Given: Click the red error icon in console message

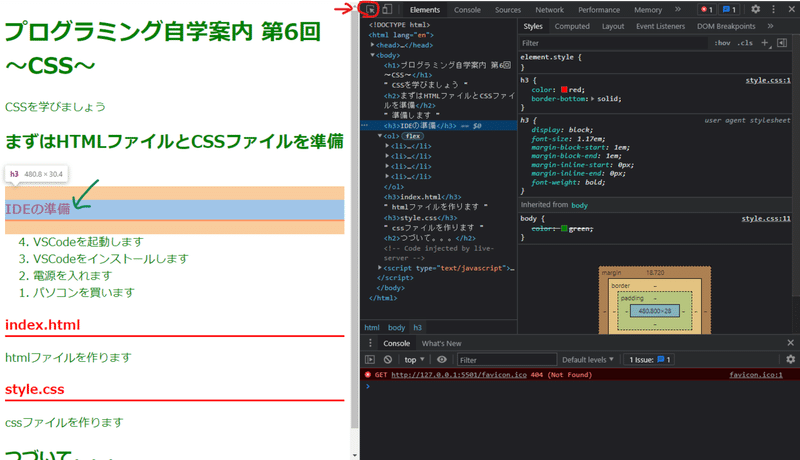Looking at the screenshot, I should click(367, 375).
